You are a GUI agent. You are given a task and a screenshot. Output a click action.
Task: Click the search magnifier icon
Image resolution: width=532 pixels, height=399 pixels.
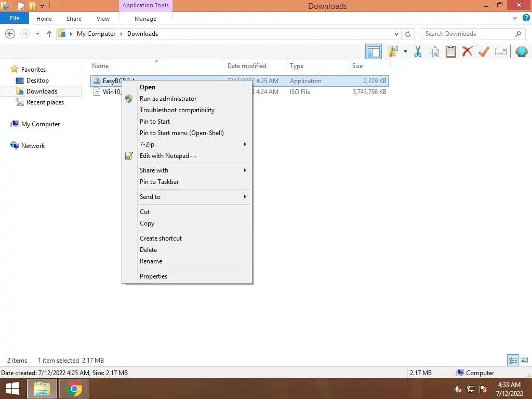pyautogui.click(x=518, y=34)
